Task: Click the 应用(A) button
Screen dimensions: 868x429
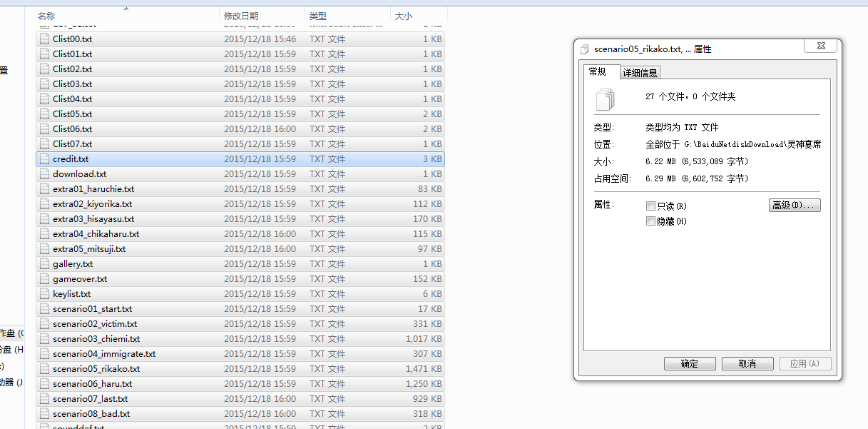Action: [x=805, y=364]
